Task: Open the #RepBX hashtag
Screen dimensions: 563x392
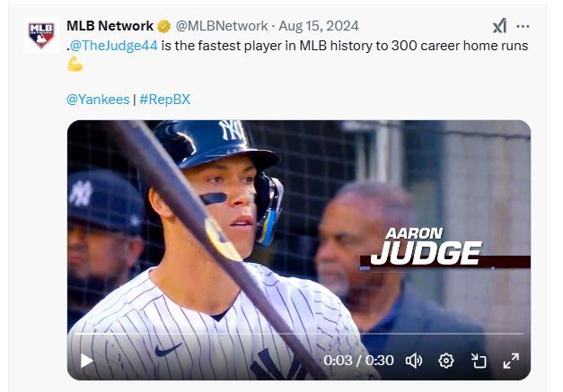Action: (164, 99)
